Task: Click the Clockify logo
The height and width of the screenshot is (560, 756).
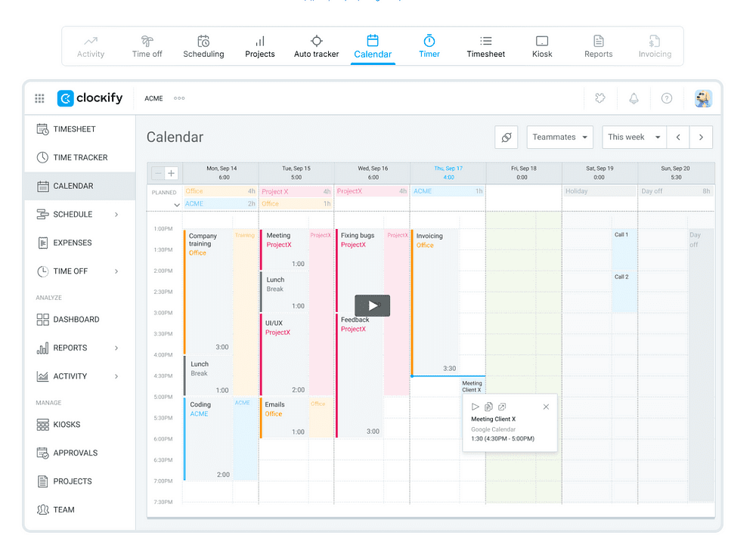Action: pos(90,97)
